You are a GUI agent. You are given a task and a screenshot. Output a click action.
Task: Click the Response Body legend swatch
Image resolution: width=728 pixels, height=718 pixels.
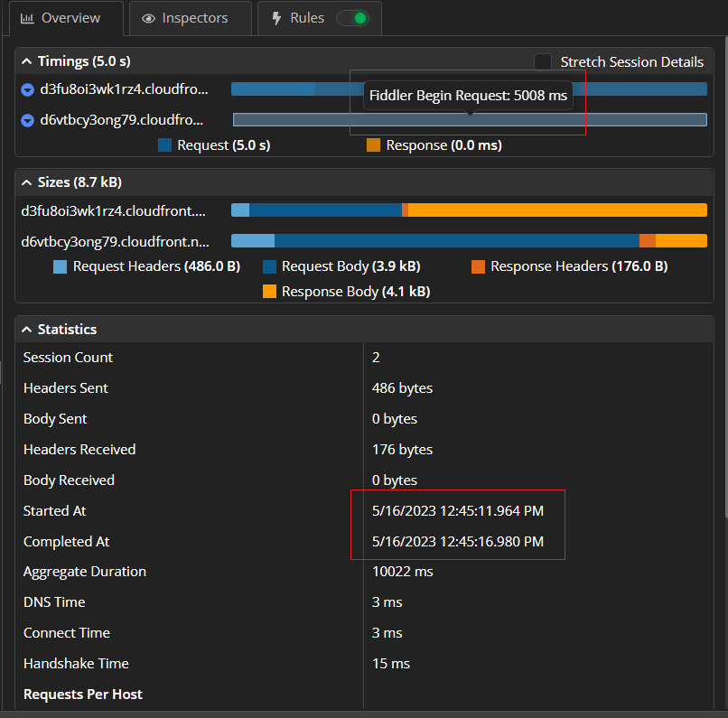(269, 292)
